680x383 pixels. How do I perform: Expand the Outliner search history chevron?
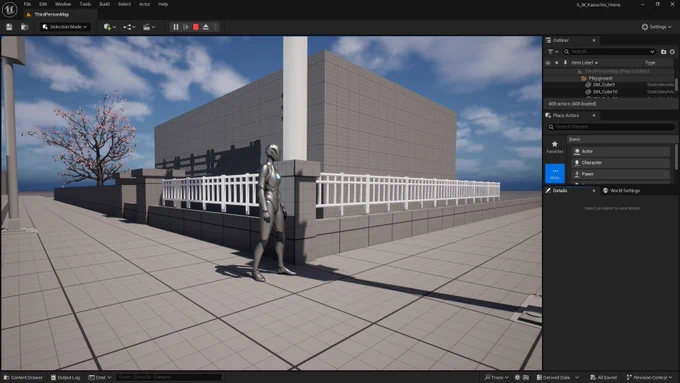coord(652,52)
